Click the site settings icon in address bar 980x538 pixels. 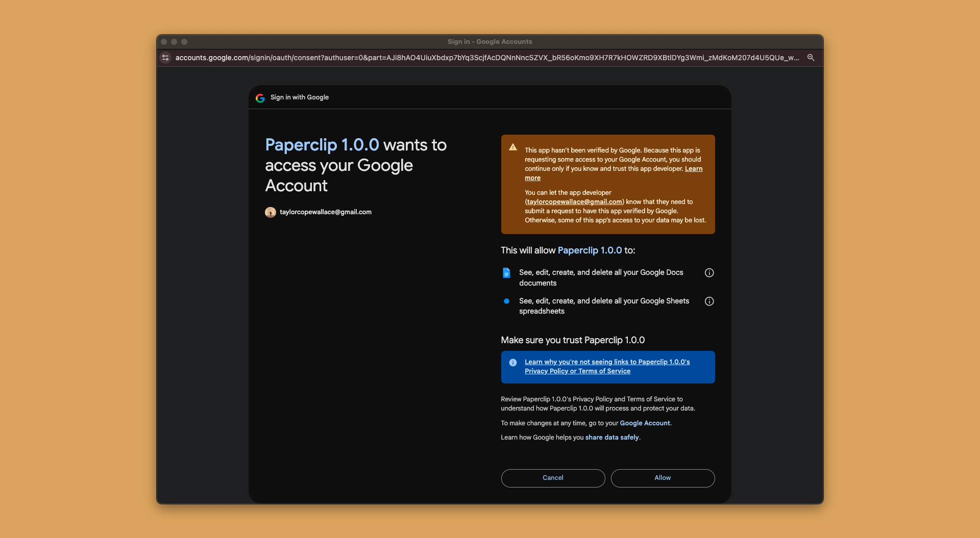click(x=165, y=58)
